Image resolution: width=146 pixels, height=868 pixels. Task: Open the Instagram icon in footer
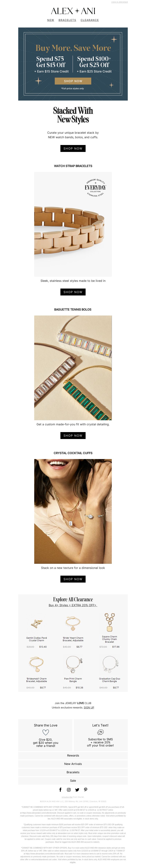pyautogui.click(x=69, y=789)
